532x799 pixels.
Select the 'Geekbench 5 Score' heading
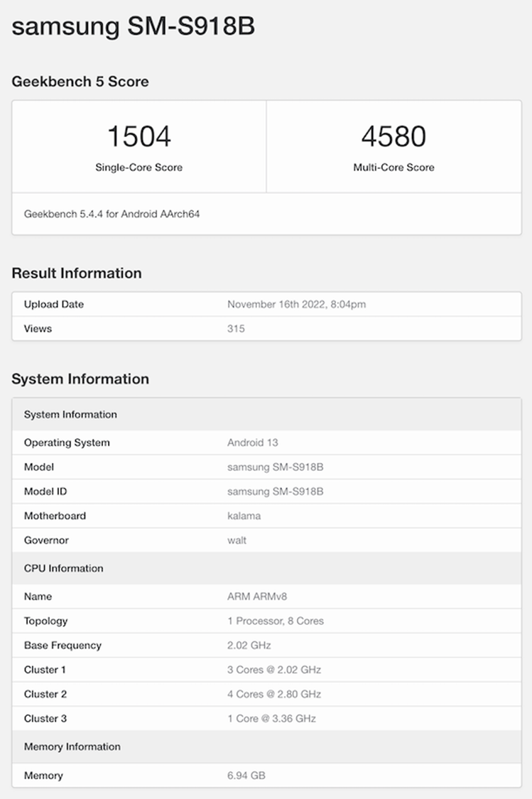pos(80,82)
